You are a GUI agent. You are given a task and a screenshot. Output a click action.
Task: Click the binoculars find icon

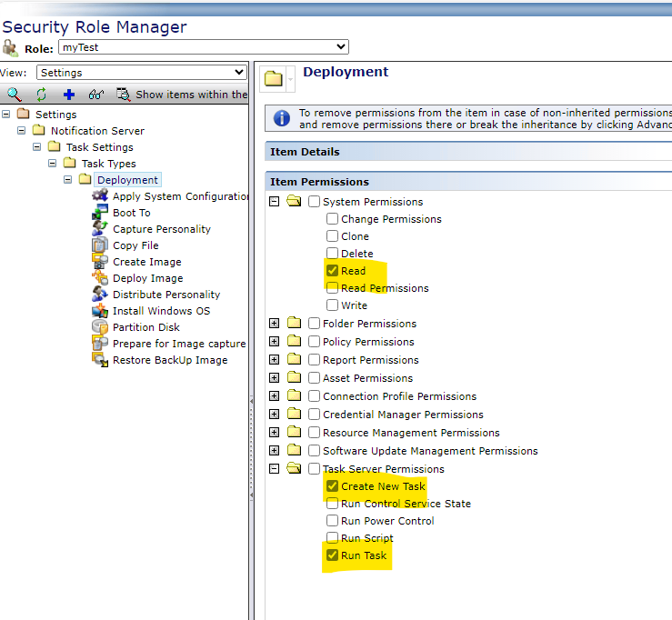pyautogui.click(x=95, y=95)
